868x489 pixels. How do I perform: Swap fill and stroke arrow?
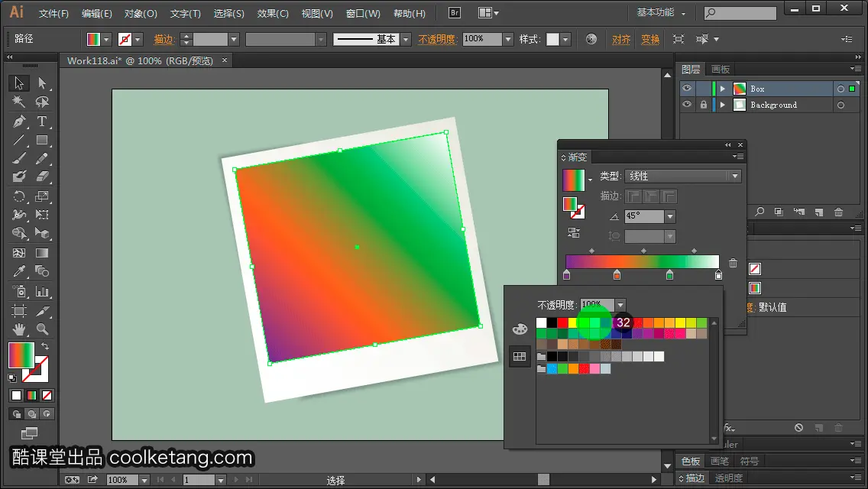coord(45,346)
